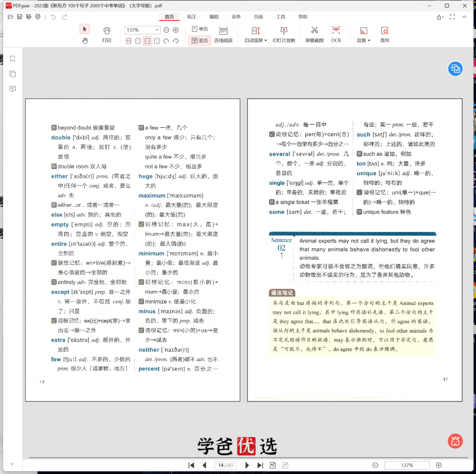
Task: Click the blue PDF-to-Word convert button
Action: (455, 69)
